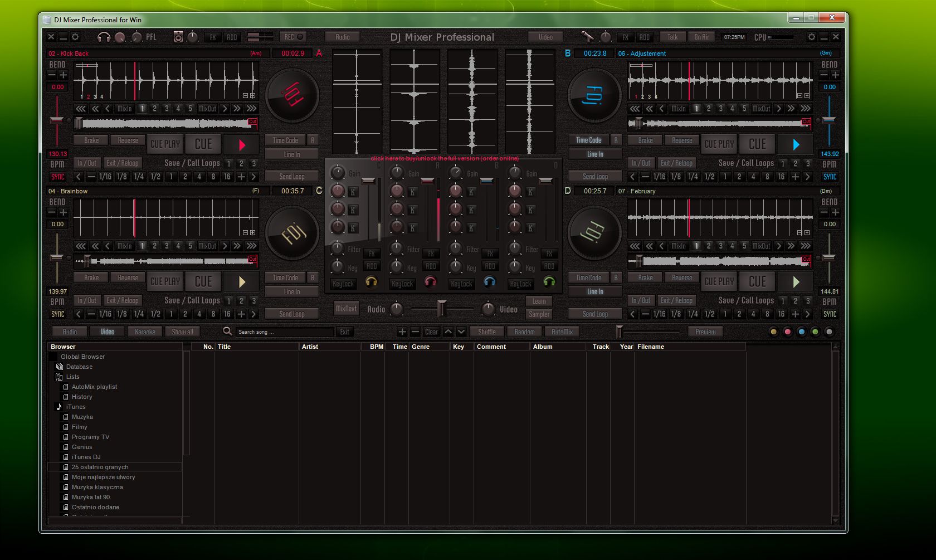Click deck D double-right forward arrows
The width and height of the screenshot is (936, 560).
click(x=791, y=246)
